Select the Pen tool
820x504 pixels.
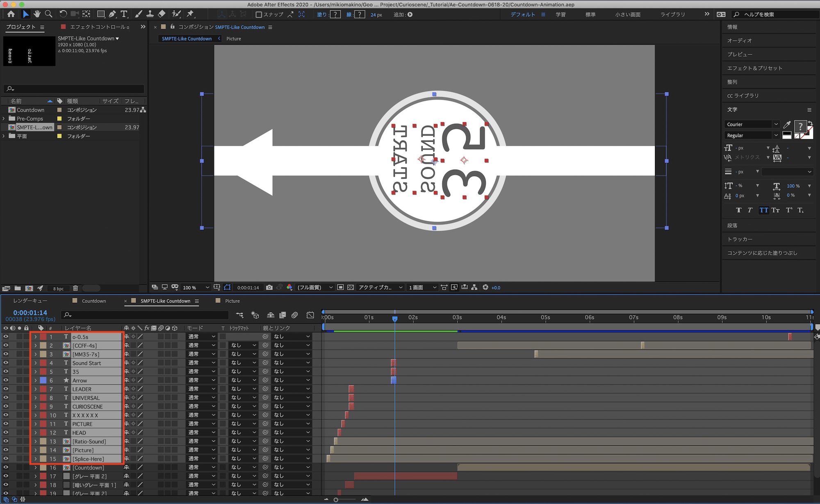[112, 14]
